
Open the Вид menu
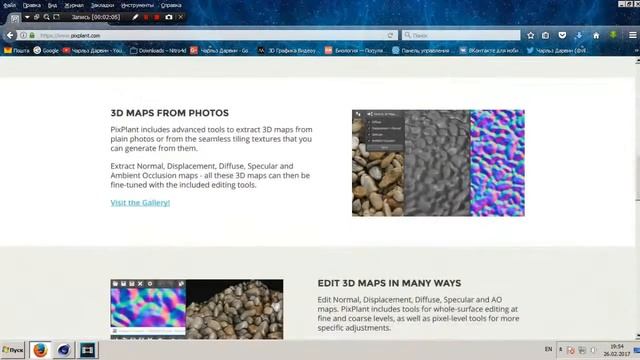pos(52,5)
